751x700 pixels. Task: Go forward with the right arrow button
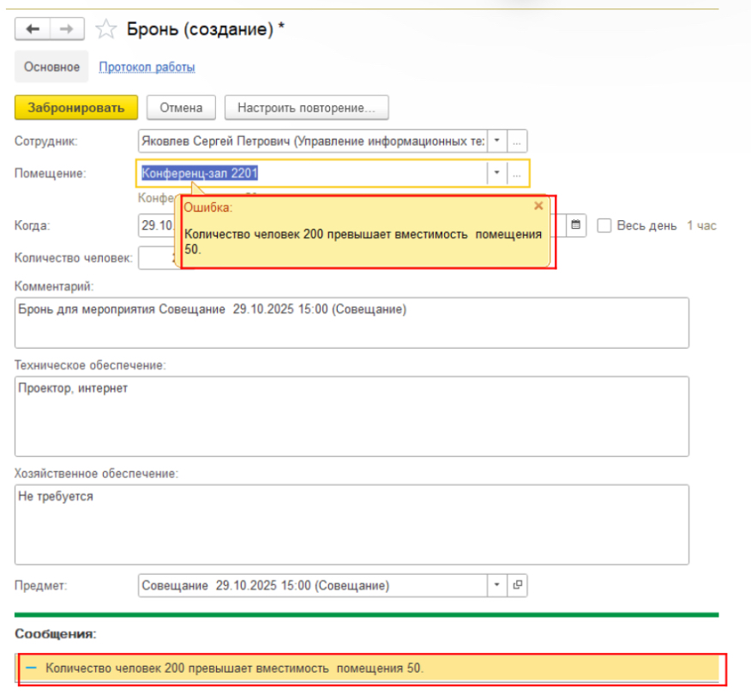click(68, 29)
